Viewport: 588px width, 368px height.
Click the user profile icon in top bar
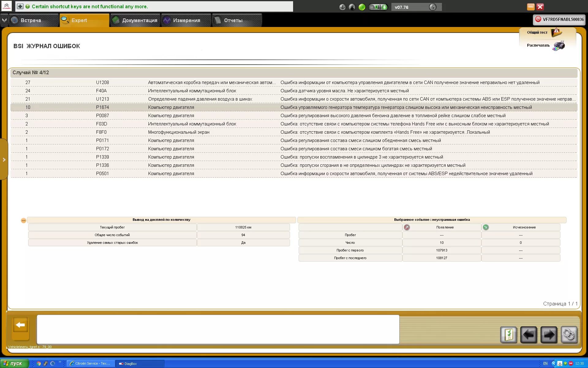(352, 7)
